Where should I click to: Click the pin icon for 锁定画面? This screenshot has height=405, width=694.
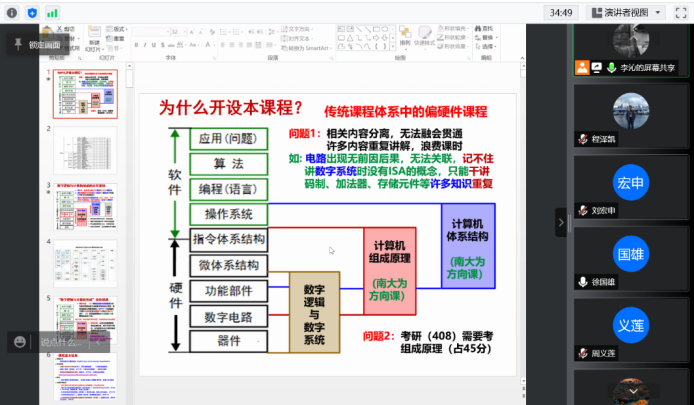tap(18, 43)
